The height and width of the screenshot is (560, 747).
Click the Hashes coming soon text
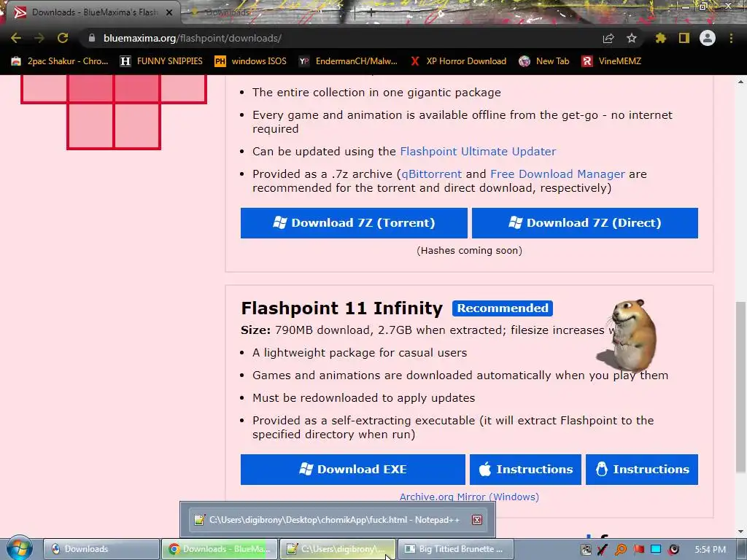[469, 251]
